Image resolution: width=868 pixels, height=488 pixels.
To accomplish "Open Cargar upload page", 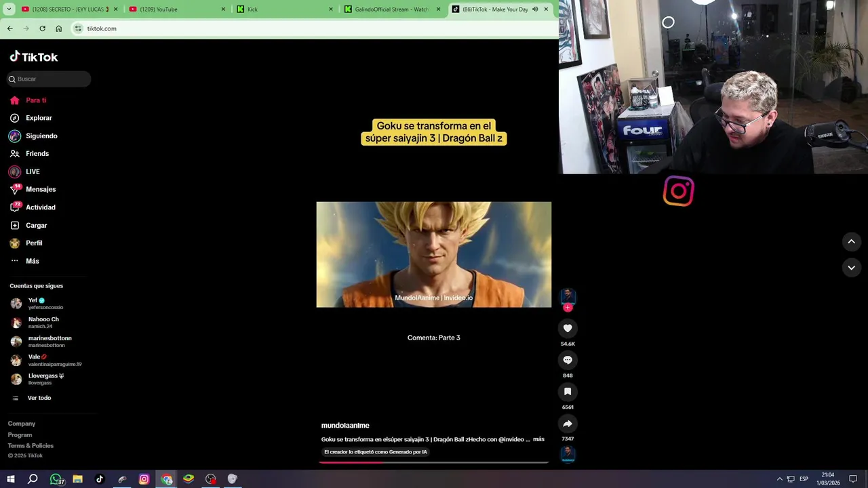I will (x=28, y=225).
